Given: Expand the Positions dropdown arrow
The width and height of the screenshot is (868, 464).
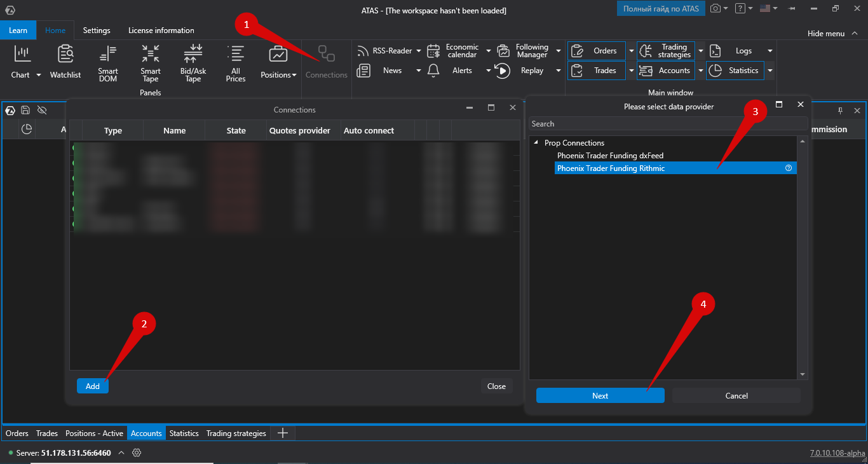Looking at the screenshot, I should [294, 75].
